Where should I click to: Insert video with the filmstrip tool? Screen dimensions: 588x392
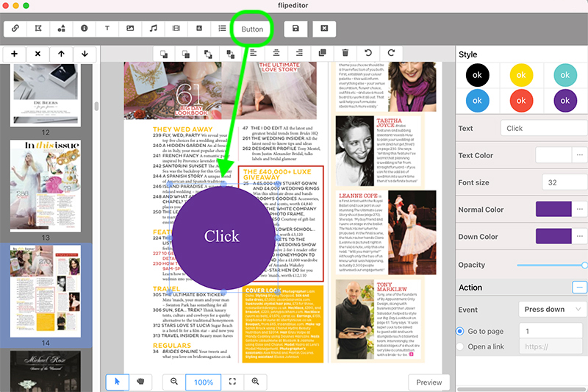(176, 29)
